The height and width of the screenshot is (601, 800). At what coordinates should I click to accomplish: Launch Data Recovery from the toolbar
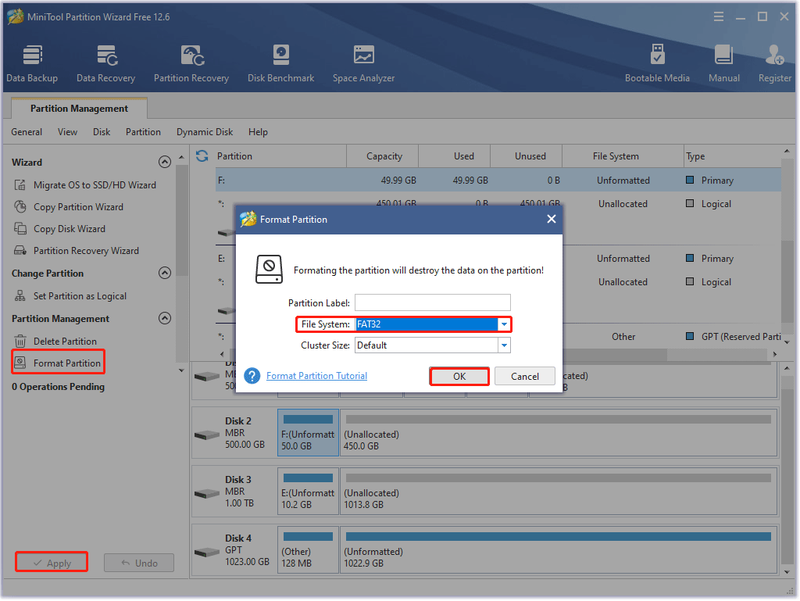pyautogui.click(x=106, y=63)
